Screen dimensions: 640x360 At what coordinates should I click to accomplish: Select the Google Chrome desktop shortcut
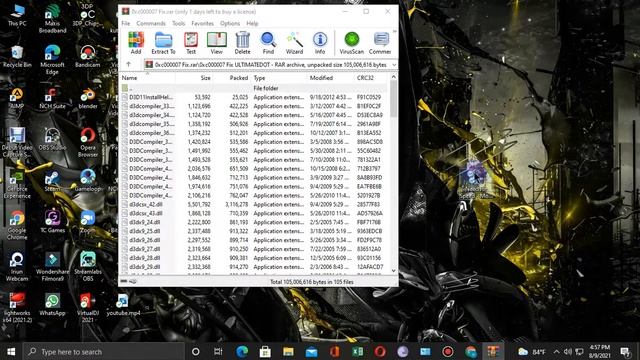(17, 225)
